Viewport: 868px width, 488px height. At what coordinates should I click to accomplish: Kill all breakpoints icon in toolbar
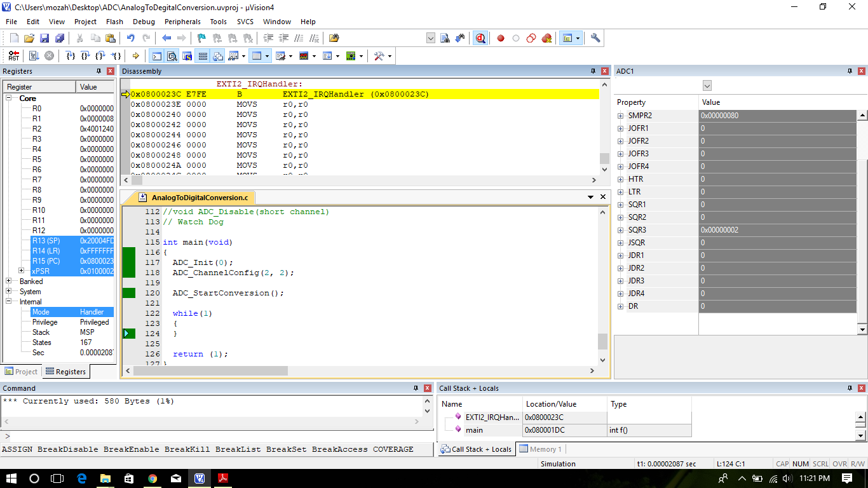pos(546,38)
